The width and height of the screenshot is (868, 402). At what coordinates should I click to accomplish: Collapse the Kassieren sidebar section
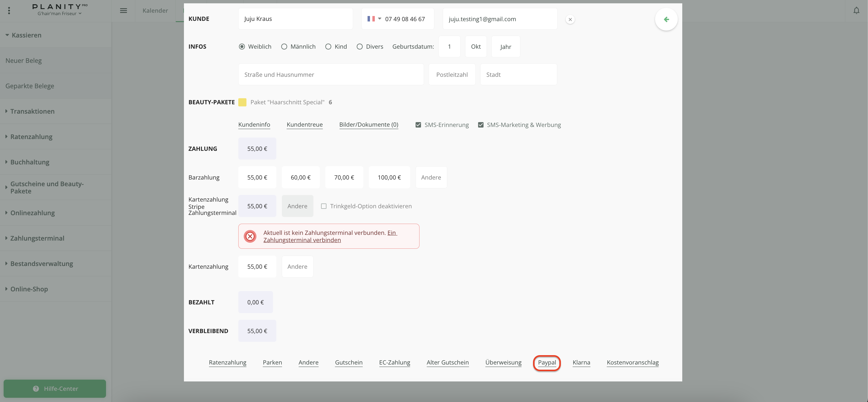pyautogui.click(x=26, y=35)
